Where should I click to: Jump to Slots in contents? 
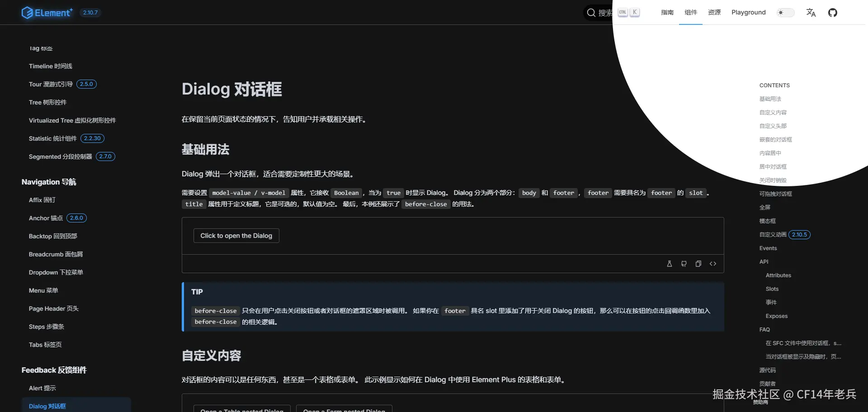point(772,289)
